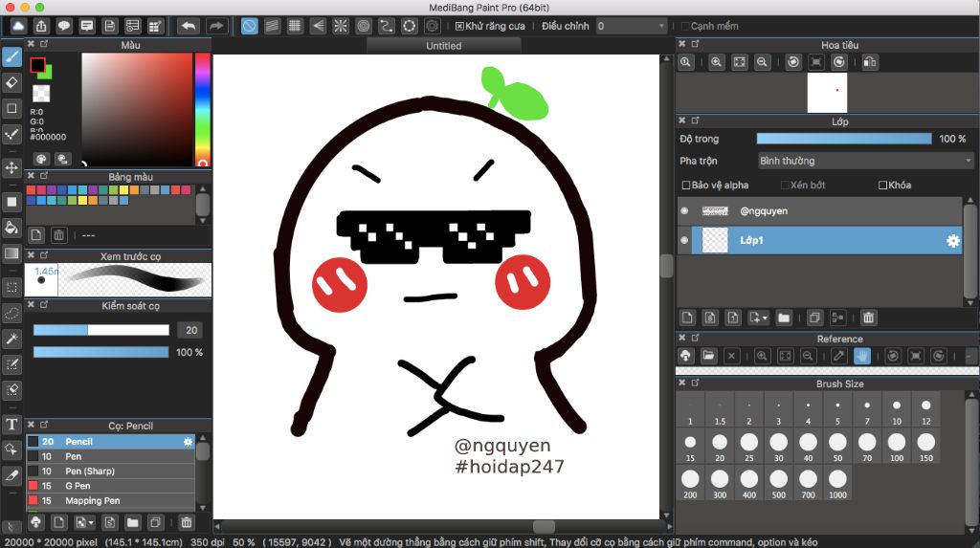This screenshot has height=548, width=980.
Task: Click the brush size slider in Kiểm soát cọ
Action: coord(101,330)
